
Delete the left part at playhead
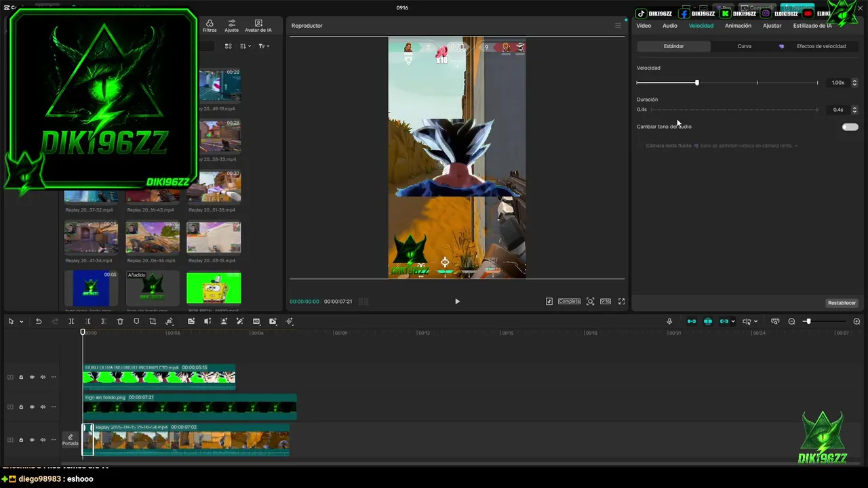click(87, 321)
